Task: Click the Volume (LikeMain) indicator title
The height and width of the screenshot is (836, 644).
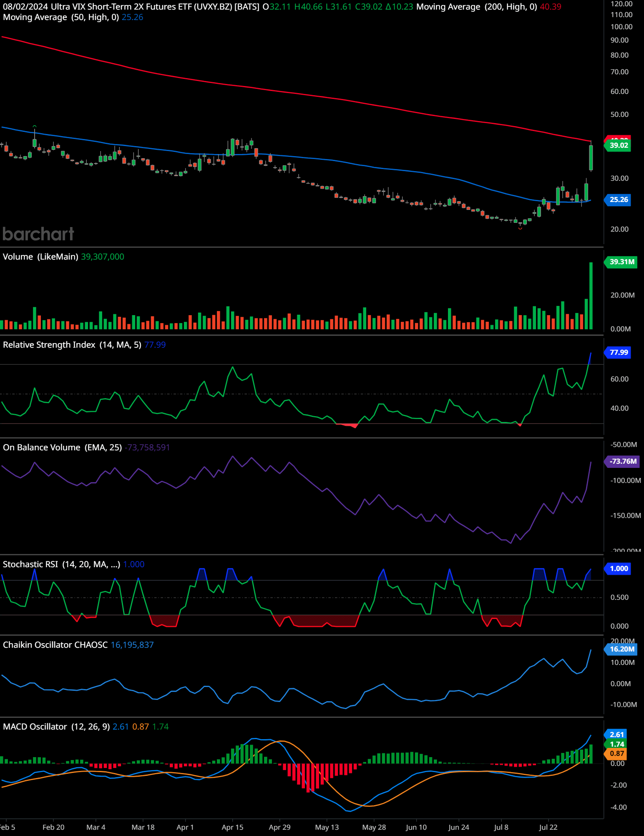Action: click(x=40, y=257)
